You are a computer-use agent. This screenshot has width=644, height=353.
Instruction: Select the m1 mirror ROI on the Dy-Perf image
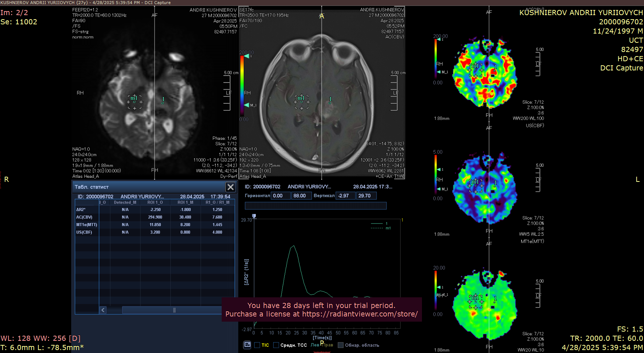(135, 102)
